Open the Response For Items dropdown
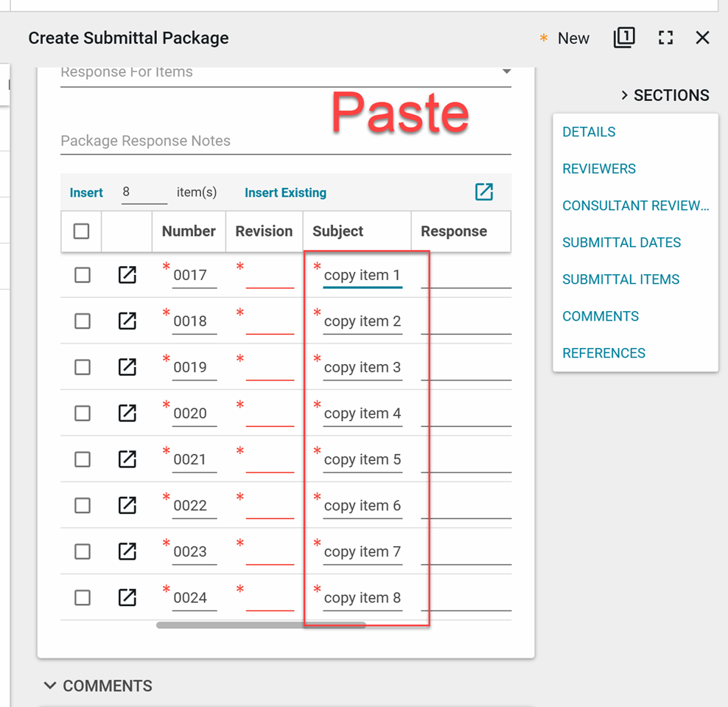 point(506,72)
